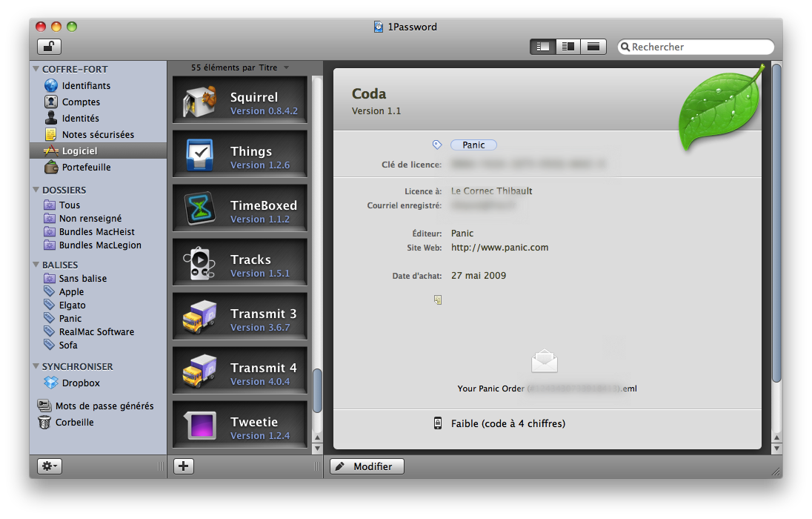Click the Rechercher search field

(x=696, y=47)
